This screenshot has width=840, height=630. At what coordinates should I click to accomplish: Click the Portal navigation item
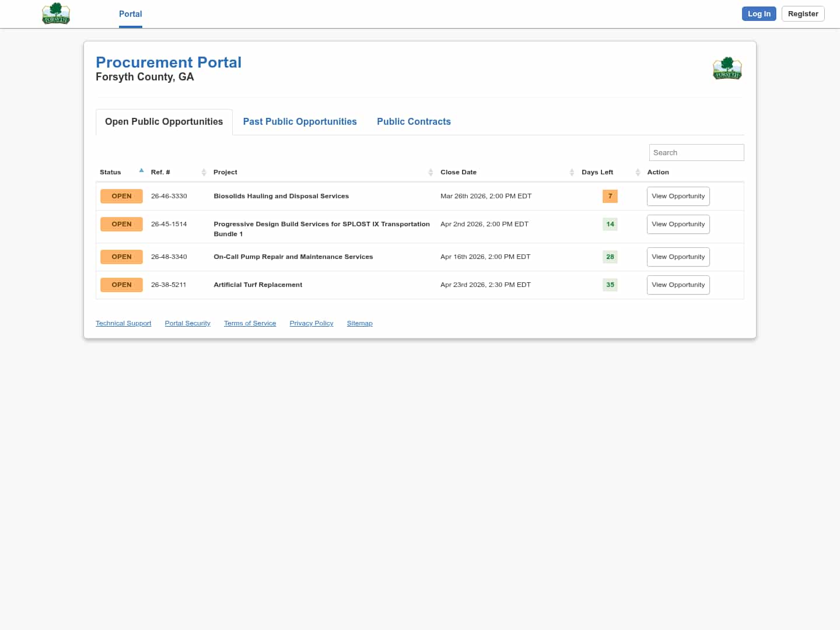pos(130,14)
